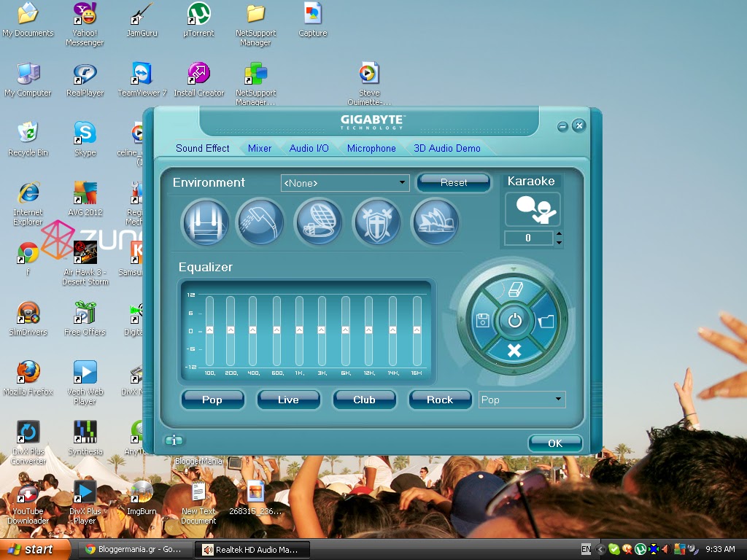Select the Skype desktop icon
This screenshot has height=560, width=747.
tap(85, 139)
